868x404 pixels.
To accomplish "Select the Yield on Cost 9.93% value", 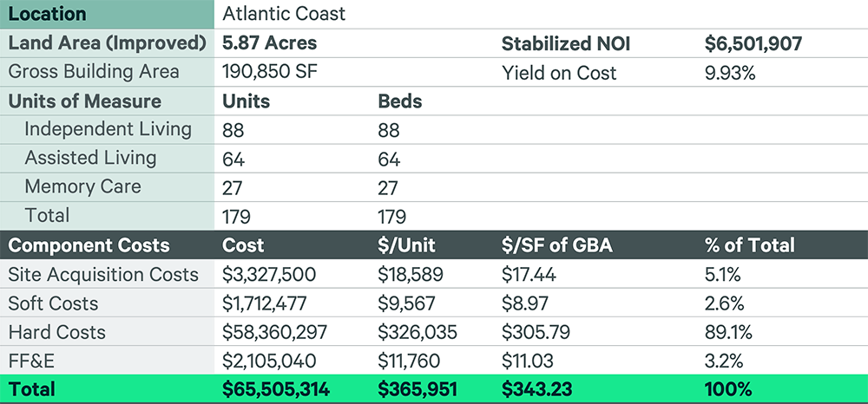I will click(x=730, y=73).
